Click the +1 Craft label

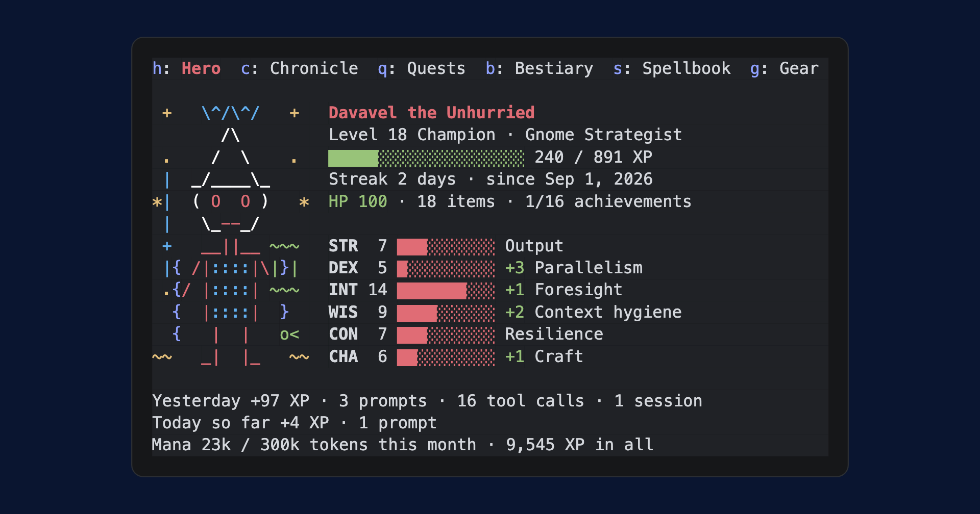pyautogui.click(x=544, y=356)
